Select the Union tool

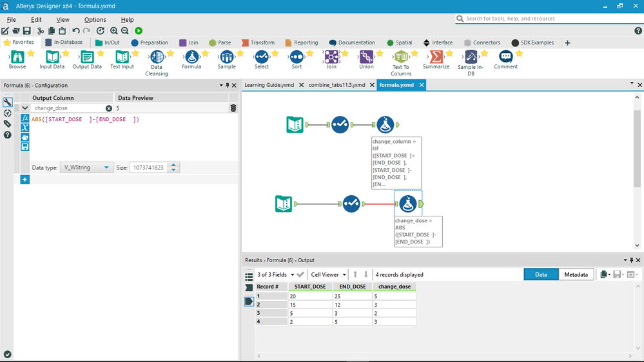[x=366, y=59]
